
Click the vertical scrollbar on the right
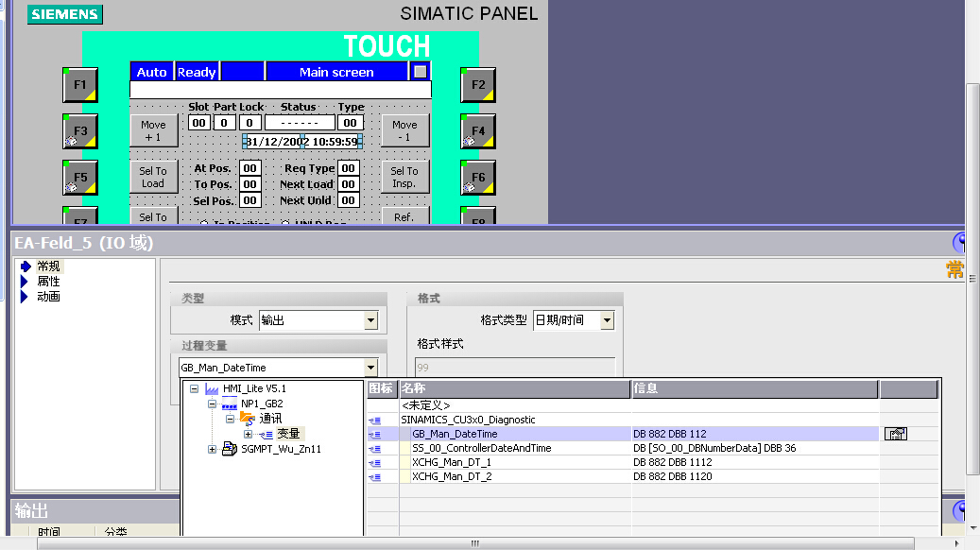[x=973, y=279]
